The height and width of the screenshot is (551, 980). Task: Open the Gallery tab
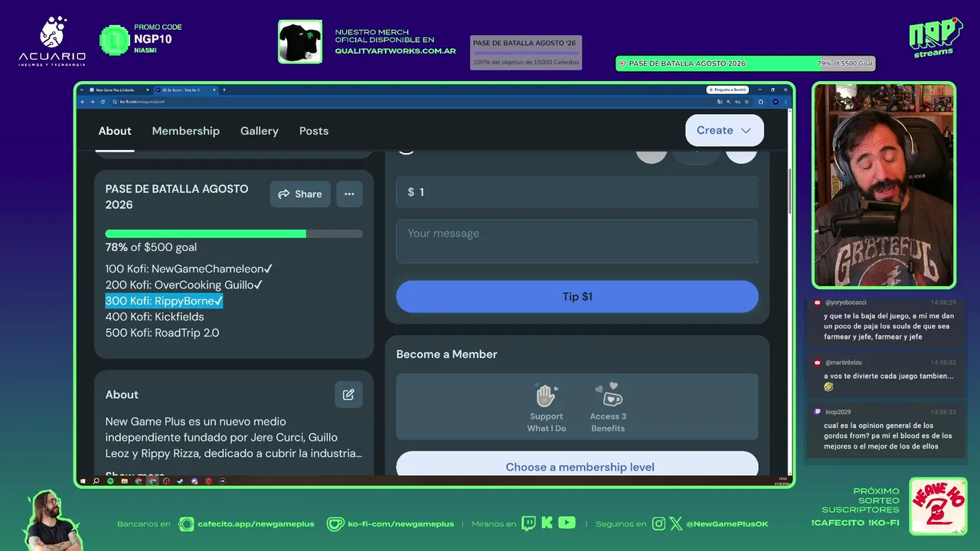tap(260, 131)
